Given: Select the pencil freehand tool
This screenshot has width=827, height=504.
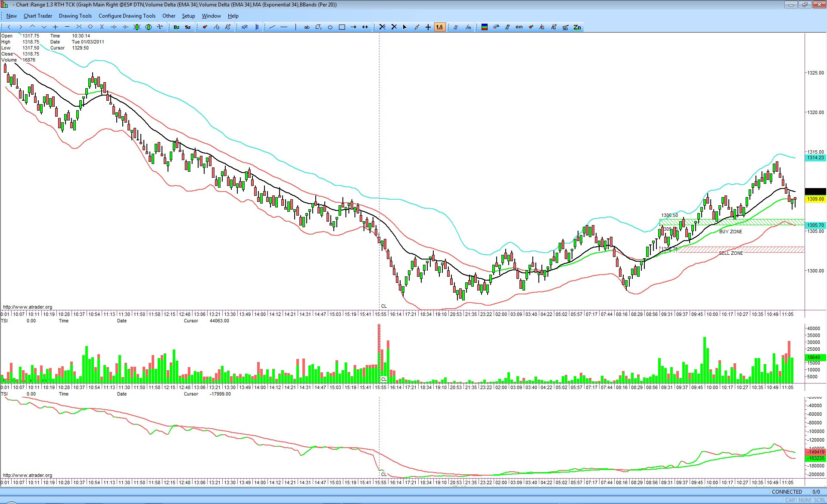Looking at the screenshot, I should [x=417, y=27].
